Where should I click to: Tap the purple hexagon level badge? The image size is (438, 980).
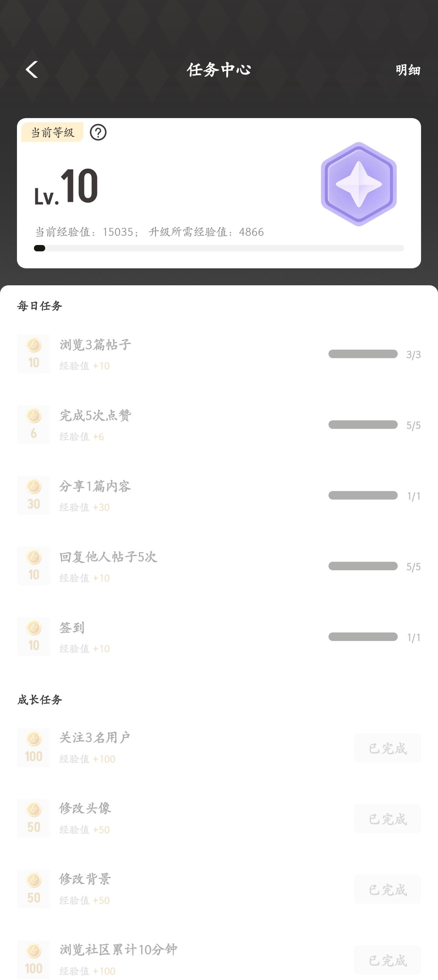coord(359,184)
